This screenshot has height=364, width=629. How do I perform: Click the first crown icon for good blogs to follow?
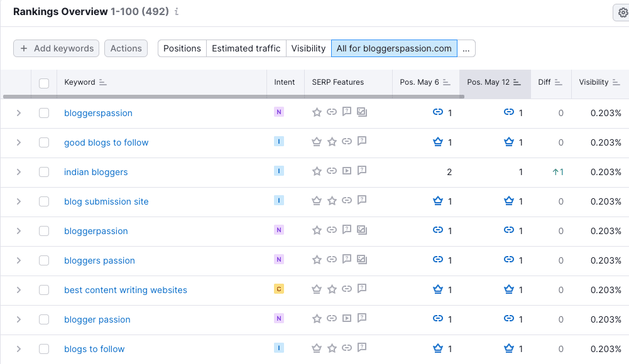coord(317,142)
